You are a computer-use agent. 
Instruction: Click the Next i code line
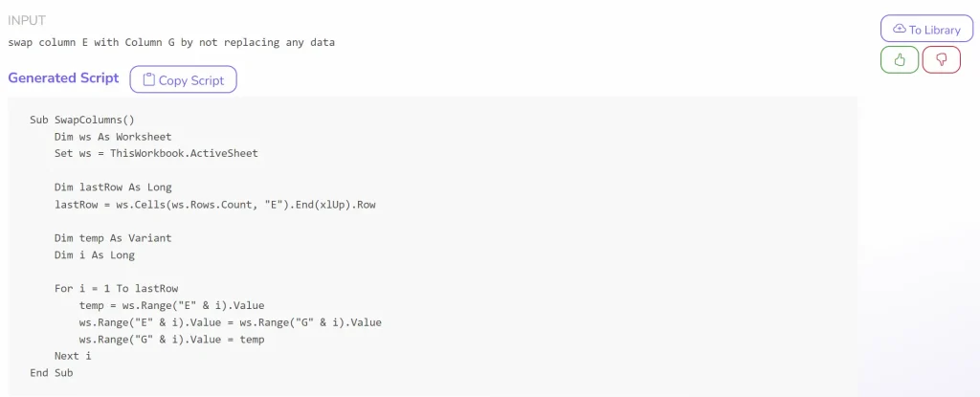73,356
